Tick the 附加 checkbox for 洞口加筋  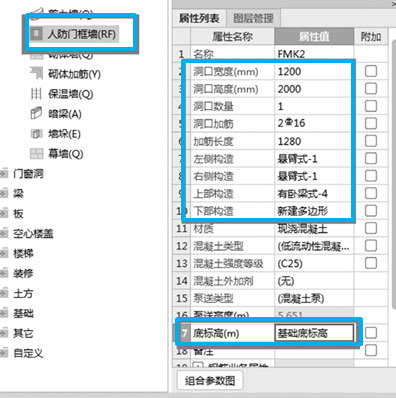coord(371,123)
